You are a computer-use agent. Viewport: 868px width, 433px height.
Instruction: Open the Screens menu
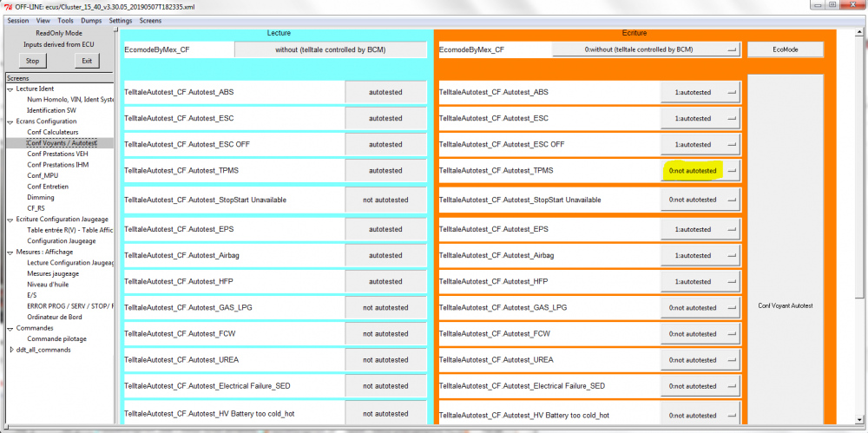[x=150, y=21]
